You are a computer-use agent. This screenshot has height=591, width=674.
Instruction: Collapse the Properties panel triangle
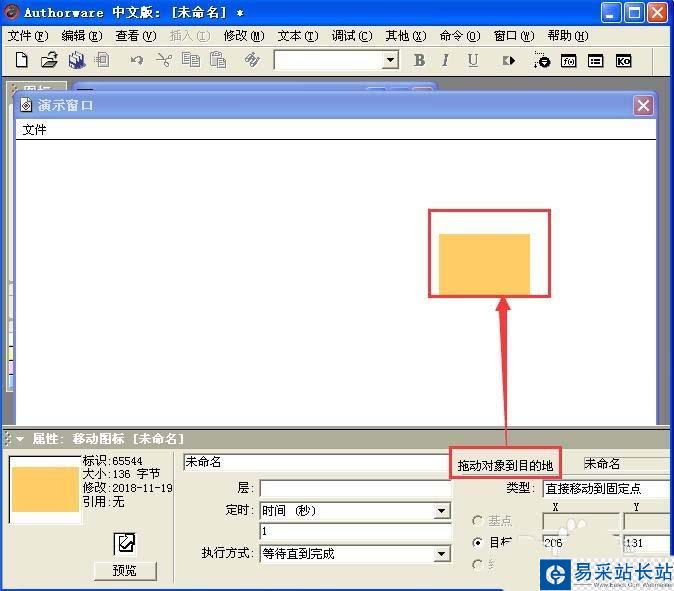click(20, 439)
